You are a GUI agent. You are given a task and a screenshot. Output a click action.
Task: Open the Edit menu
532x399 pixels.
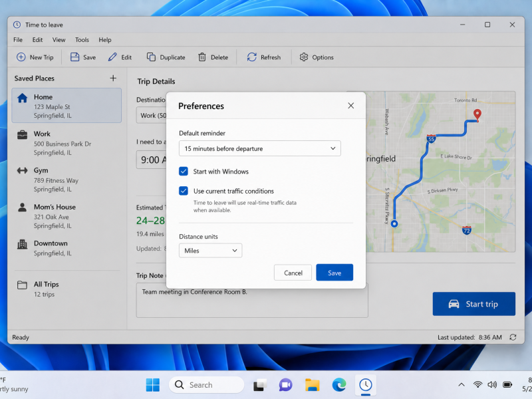(37, 40)
